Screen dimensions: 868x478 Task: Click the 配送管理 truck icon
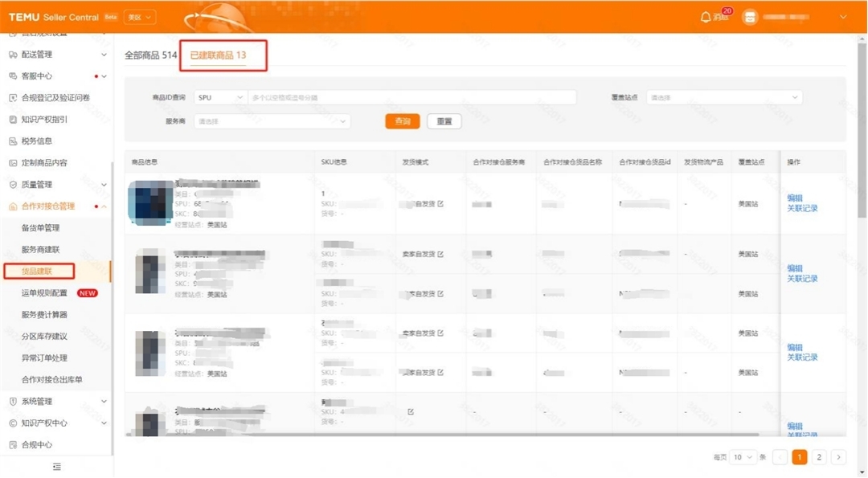point(14,54)
